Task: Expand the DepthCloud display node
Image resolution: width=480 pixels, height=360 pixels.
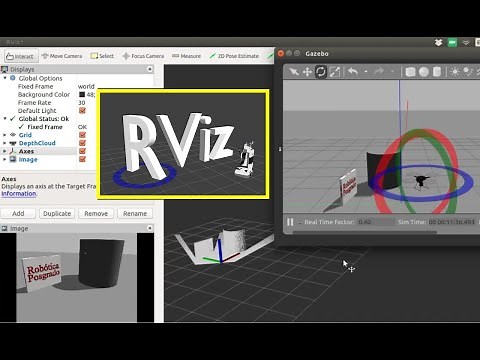Action: [x=5, y=143]
